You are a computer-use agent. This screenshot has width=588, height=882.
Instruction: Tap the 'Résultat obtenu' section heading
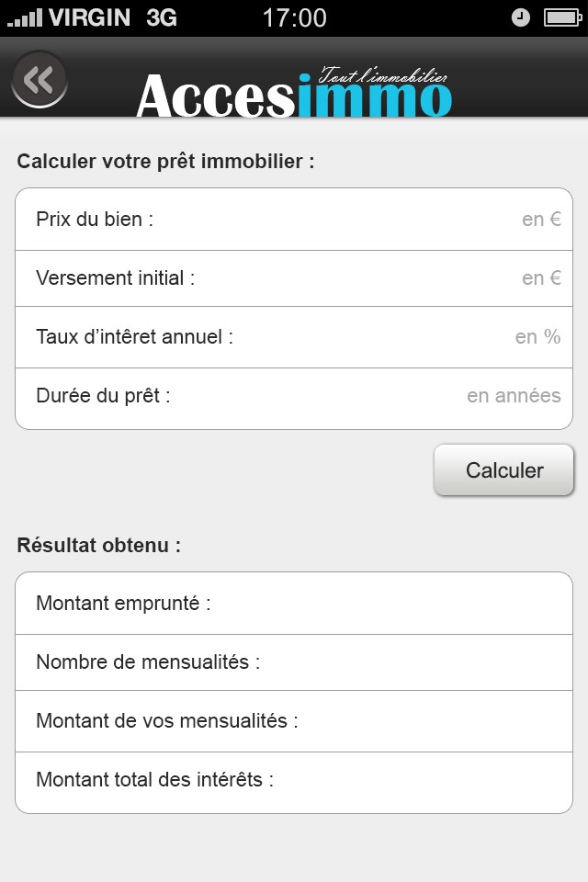click(x=99, y=545)
